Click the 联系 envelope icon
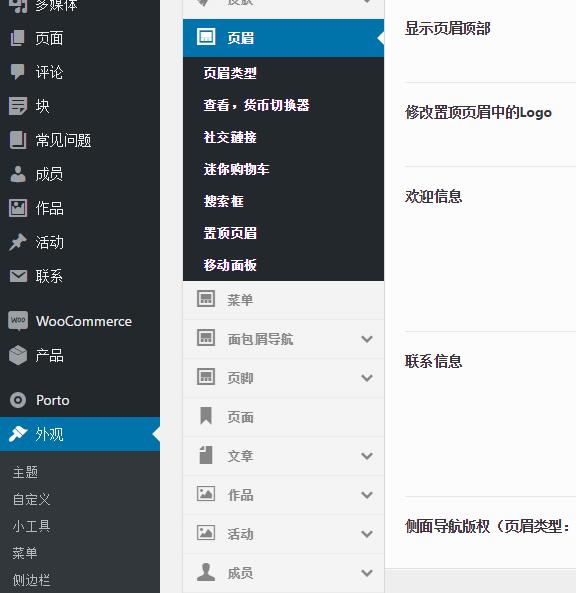The width and height of the screenshot is (576, 593). pos(18,276)
